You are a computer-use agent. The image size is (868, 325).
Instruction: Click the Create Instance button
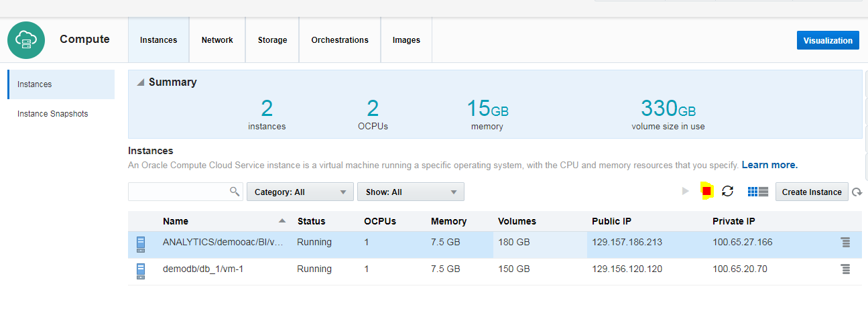coord(811,192)
